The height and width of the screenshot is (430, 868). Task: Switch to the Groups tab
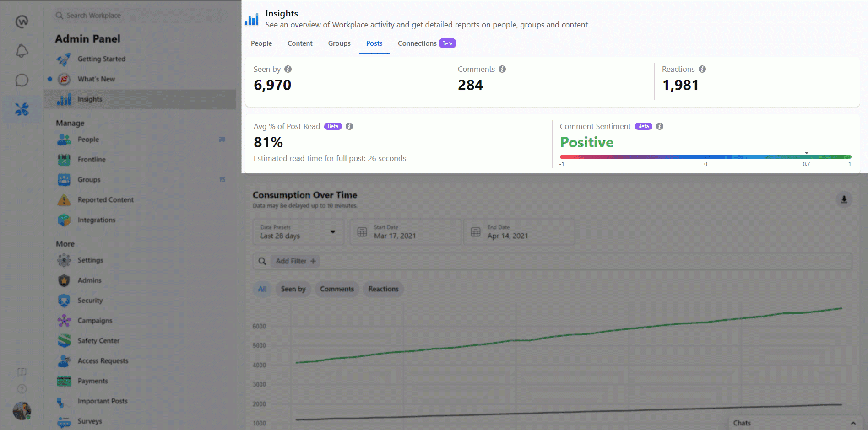pyautogui.click(x=339, y=43)
